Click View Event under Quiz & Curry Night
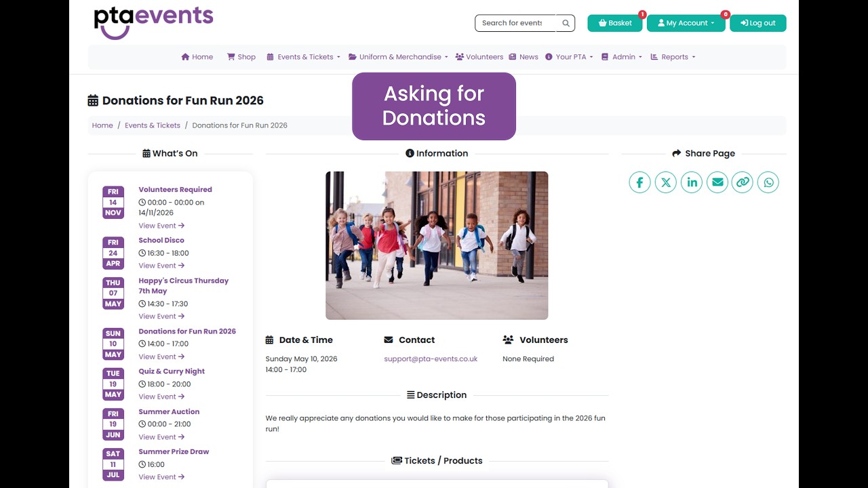Screen dimensions: 868x488 (x=161, y=396)
